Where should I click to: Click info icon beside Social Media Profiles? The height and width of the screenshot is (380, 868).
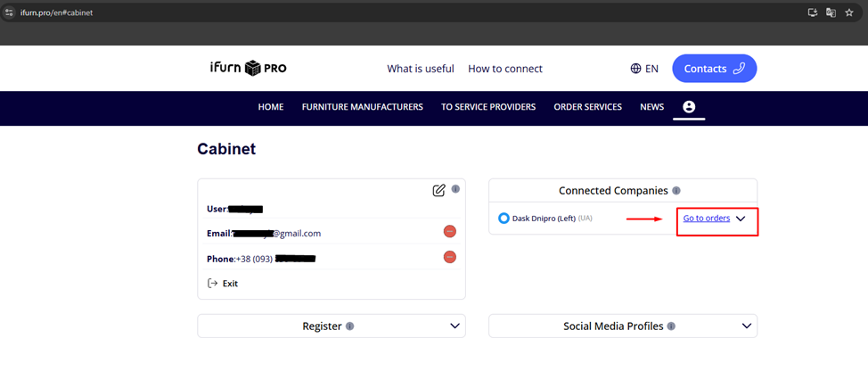tap(671, 326)
